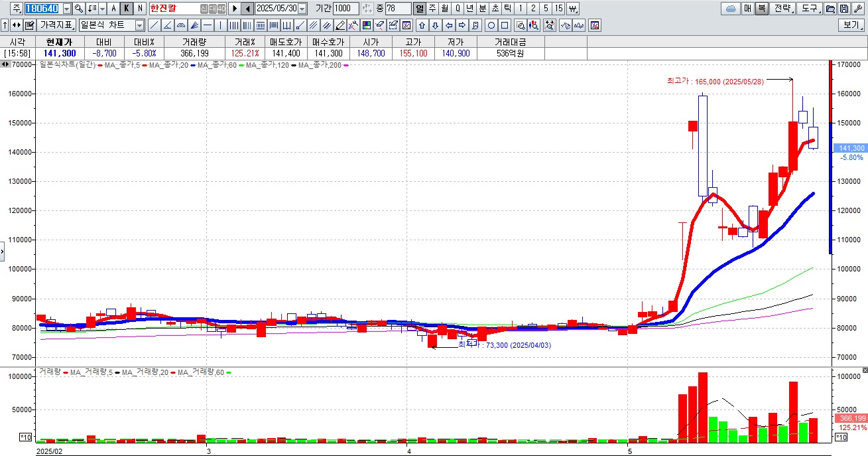The image size is (868, 456).
Task: Click the left arrow marker tool
Action: tap(449, 25)
